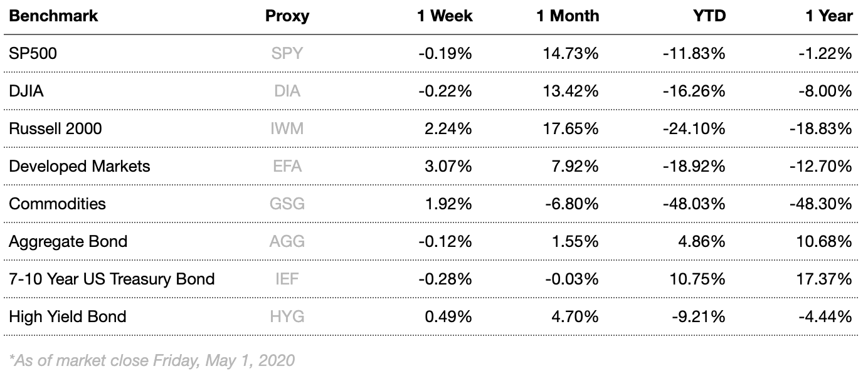Click the 1 Month column header

pos(568,16)
